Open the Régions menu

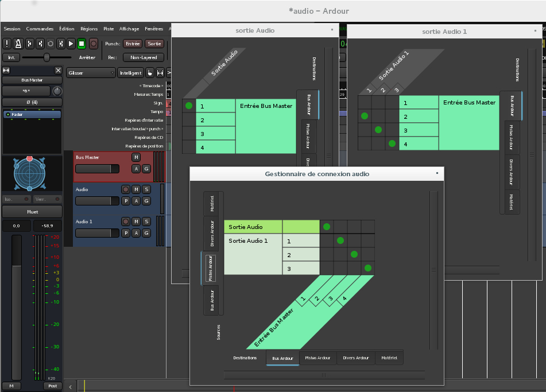[x=89, y=29]
